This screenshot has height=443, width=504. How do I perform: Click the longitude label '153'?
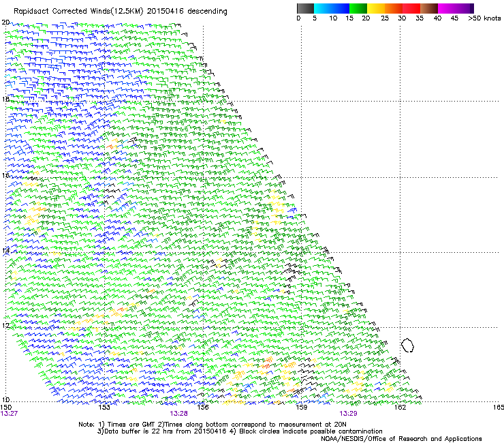click(x=104, y=408)
